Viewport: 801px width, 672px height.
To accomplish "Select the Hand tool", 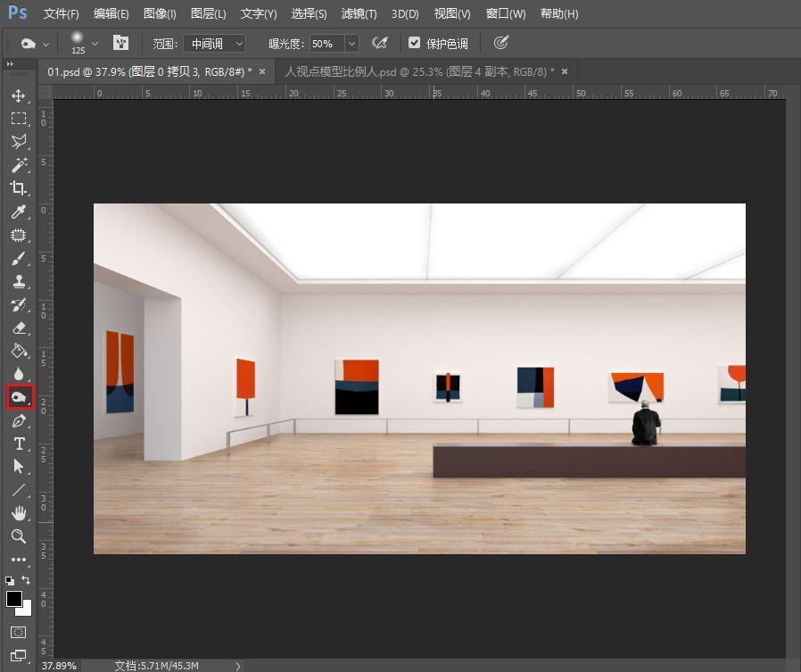I will click(x=19, y=513).
